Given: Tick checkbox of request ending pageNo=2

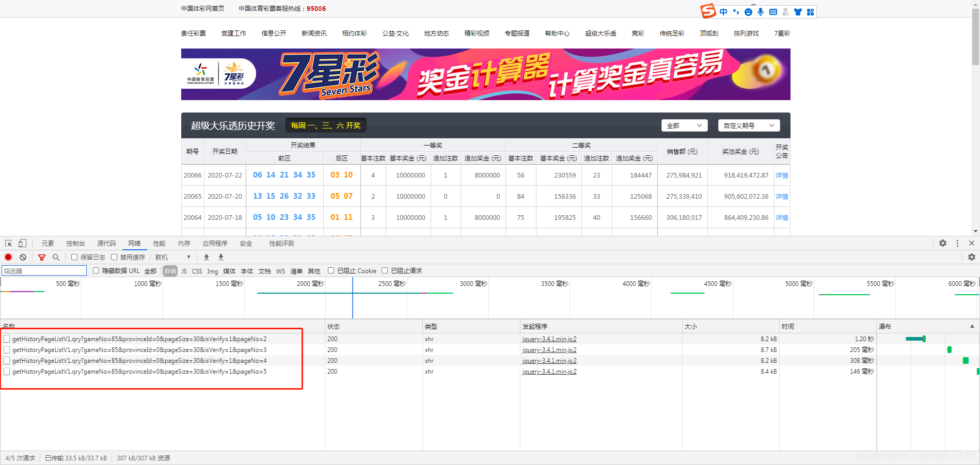Looking at the screenshot, I should (7, 339).
